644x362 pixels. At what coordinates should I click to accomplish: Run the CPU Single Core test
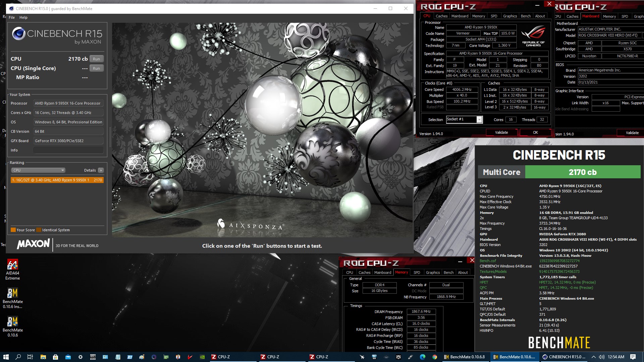[x=97, y=68]
